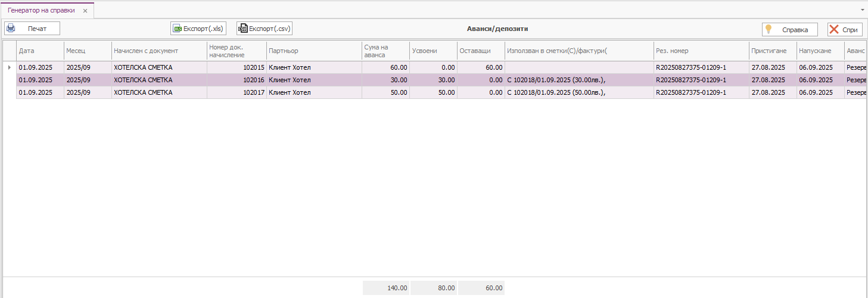Open the tab list dropdown arrow at top right

(x=863, y=10)
